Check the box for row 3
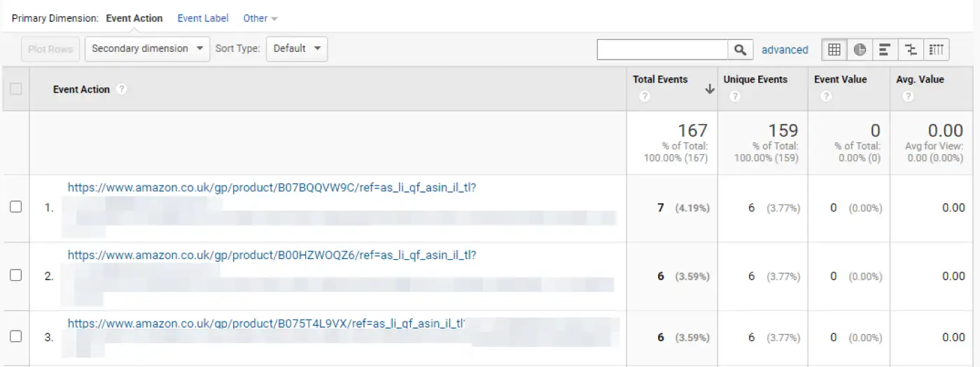 pos(15,336)
